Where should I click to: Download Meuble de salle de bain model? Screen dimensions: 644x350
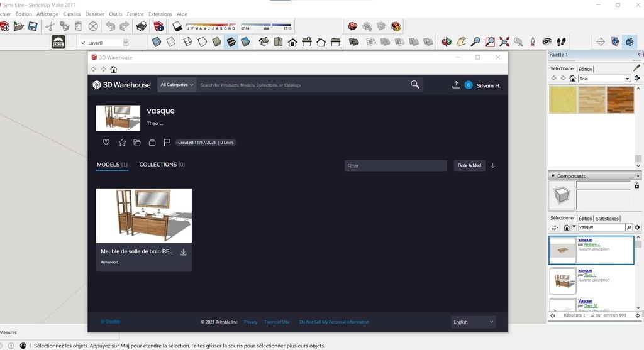coord(183,252)
